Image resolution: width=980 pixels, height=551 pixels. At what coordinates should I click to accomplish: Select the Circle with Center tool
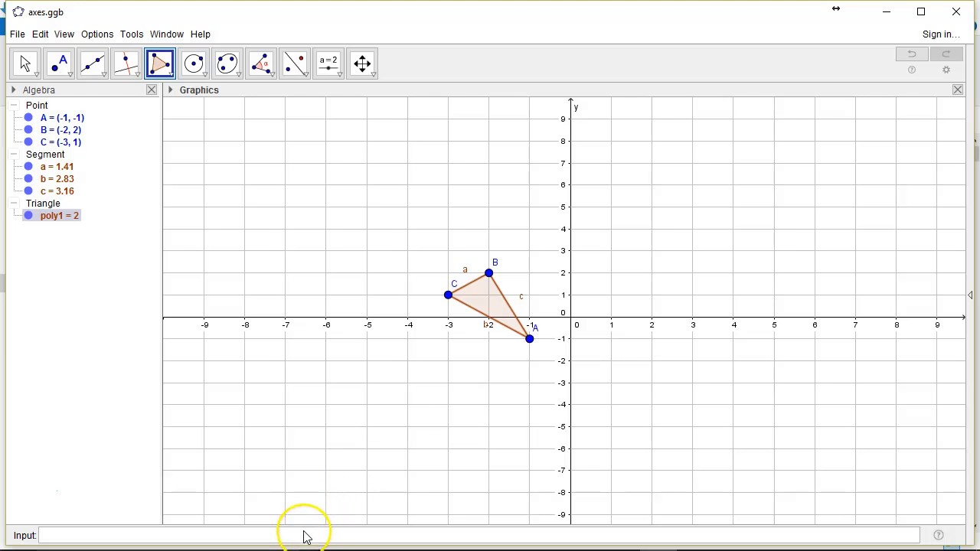(194, 64)
